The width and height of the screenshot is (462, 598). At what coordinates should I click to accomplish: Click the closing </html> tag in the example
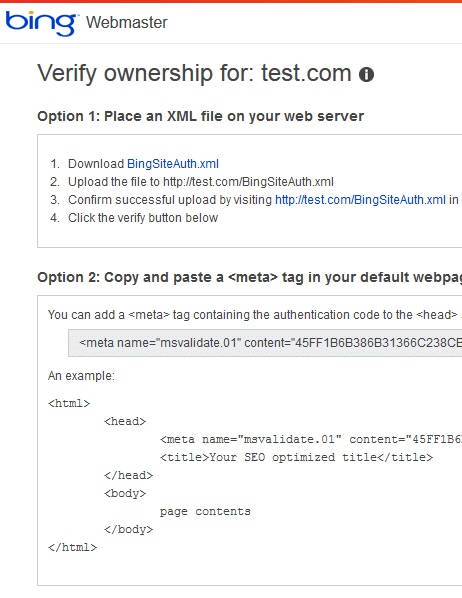[72, 548]
